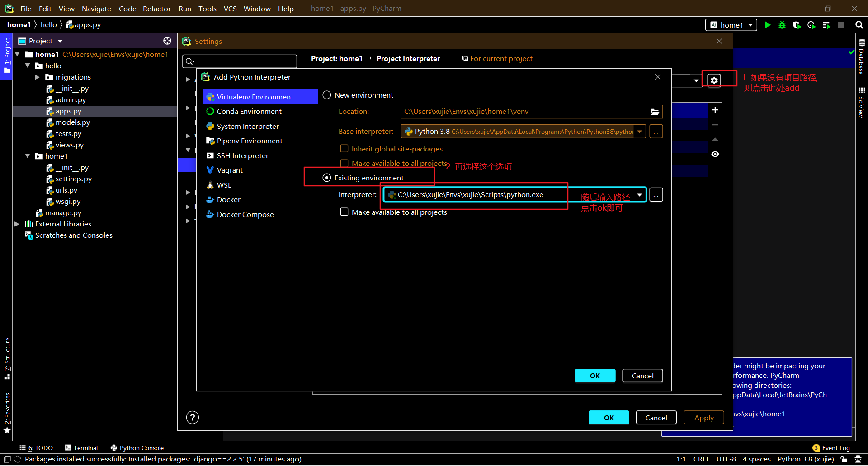Open Project Interpreter dropdown in Settings
Viewport: 868px width, 466px height.
[696, 80]
